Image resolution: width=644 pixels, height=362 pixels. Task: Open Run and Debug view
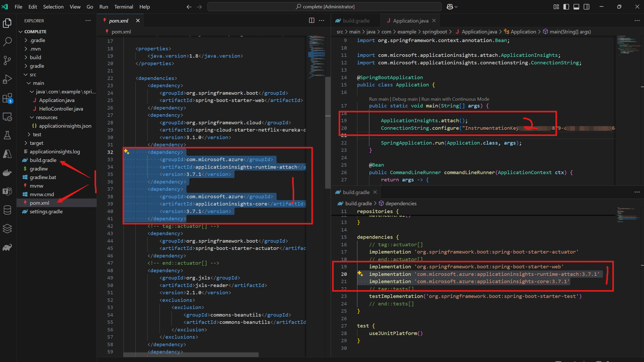(x=7, y=79)
